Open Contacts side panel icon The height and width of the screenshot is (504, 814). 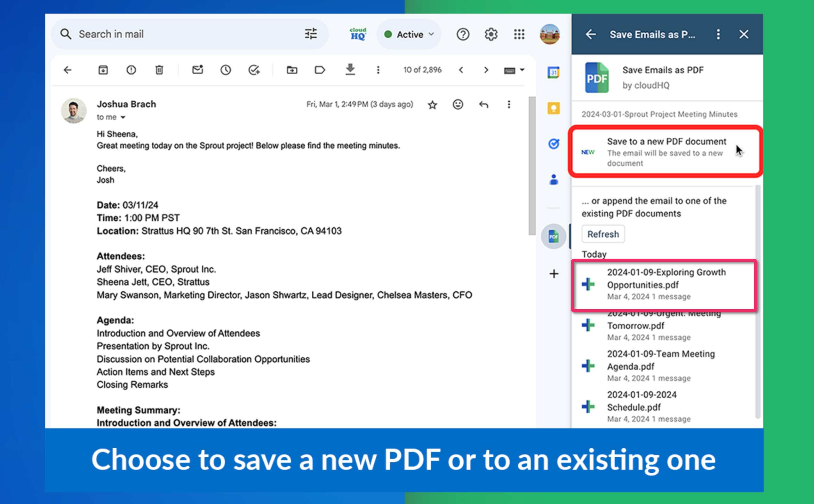[x=554, y=179]
